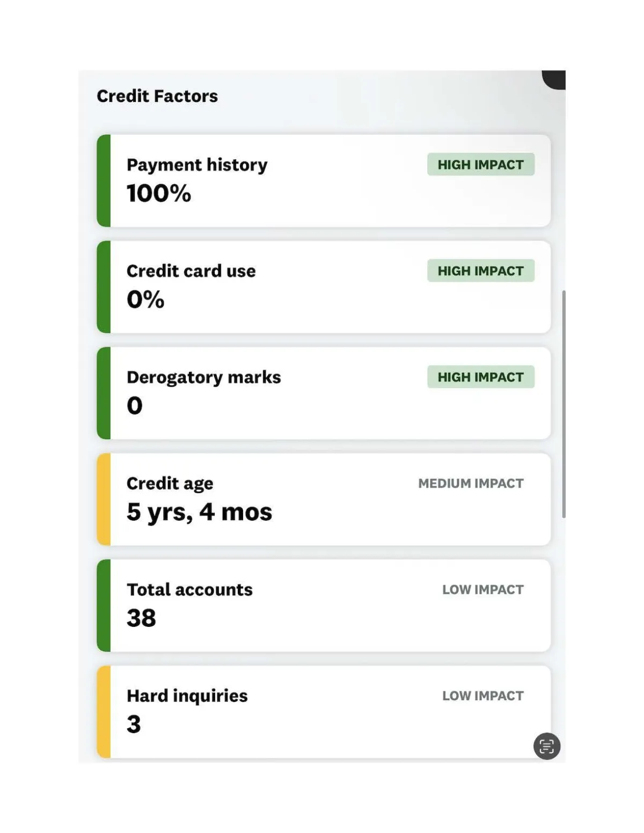Tap the dark rounded icon at top right
Image resolution: width=644 pixels, height=833 pixels.
pos(554,79)
